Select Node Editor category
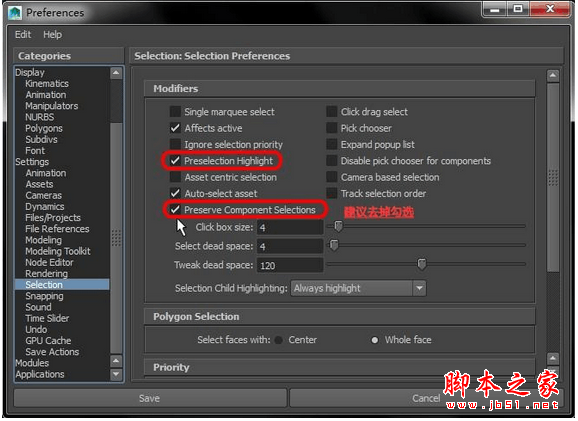This screenshot has width=578, height=421. click(49, 262)
